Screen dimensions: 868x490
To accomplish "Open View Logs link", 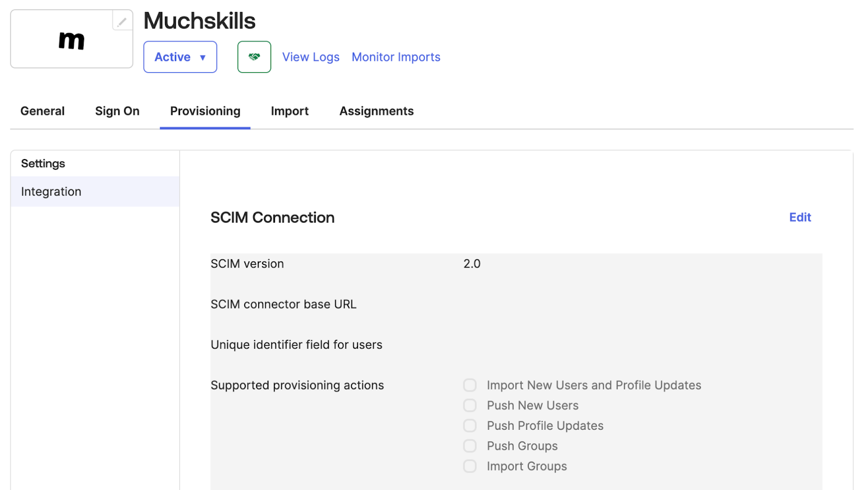I will (311, 57).
